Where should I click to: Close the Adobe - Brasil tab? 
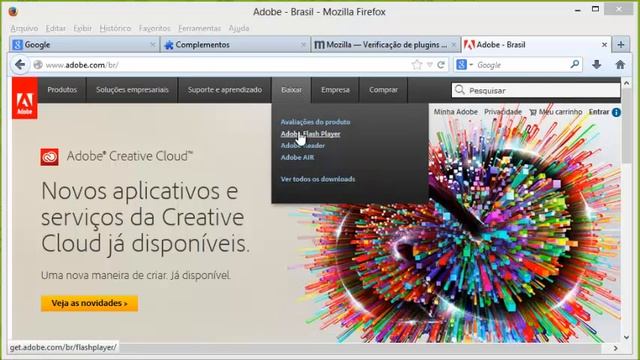[604, 44]
